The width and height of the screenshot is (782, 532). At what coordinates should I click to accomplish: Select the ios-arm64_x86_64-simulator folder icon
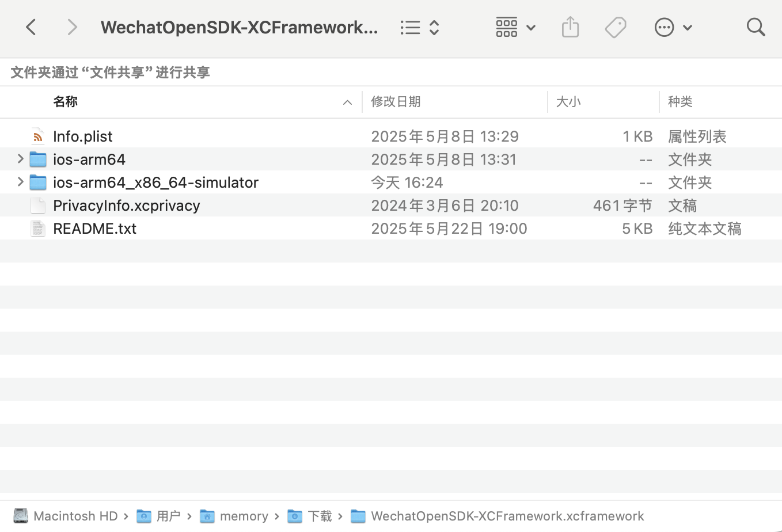(38, 183)
